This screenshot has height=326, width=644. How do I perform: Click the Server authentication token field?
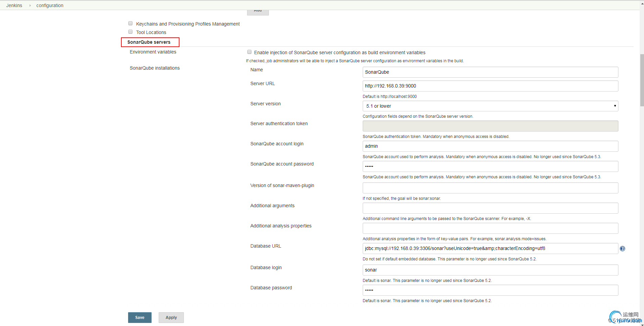point(490,126)
